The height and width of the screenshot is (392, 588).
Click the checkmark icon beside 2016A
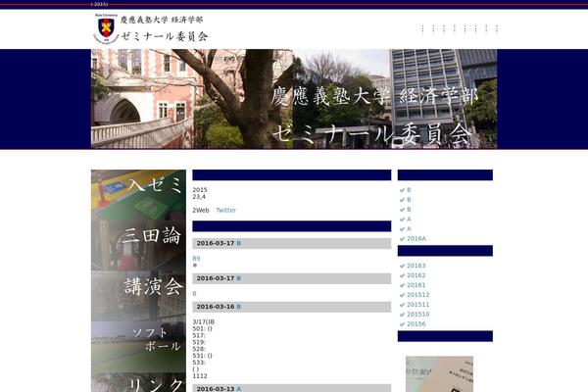pos(403,239)
